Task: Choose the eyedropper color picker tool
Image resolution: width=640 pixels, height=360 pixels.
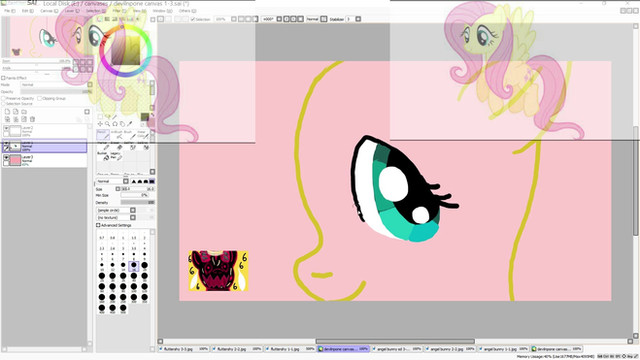Action: pyautogui.click(x=130, y=124)
